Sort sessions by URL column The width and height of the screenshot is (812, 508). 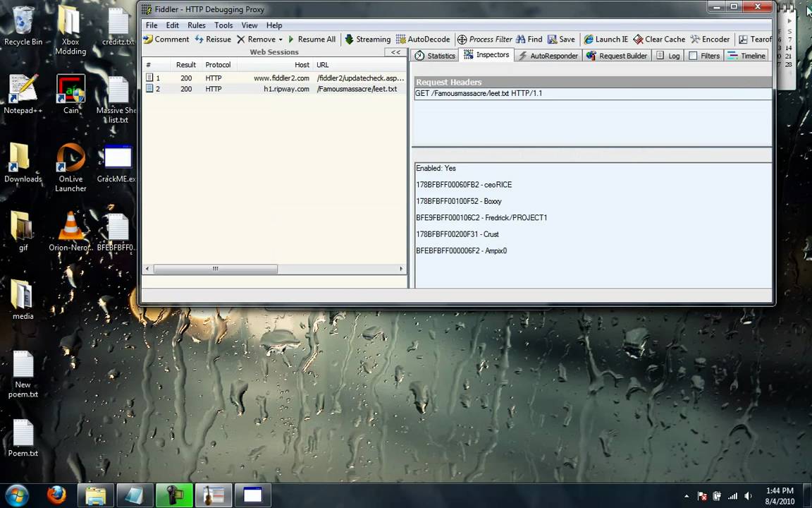(x=360, y=65)
